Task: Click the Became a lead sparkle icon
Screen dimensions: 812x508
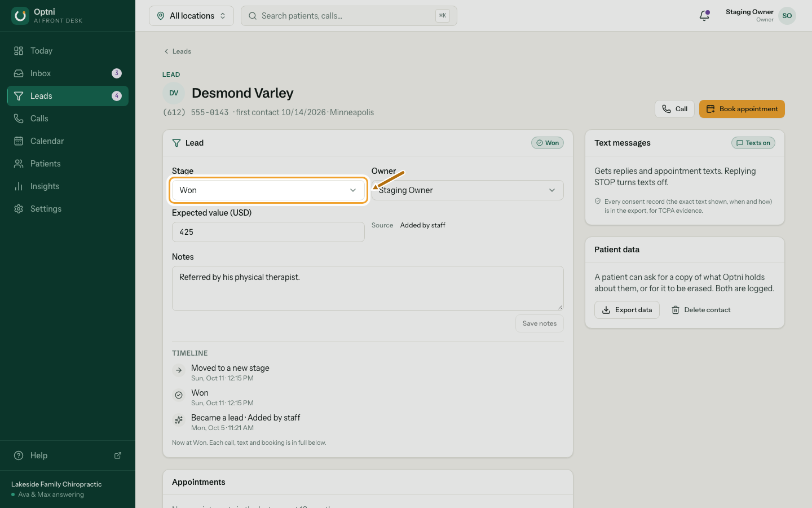Action: point(179,420)
